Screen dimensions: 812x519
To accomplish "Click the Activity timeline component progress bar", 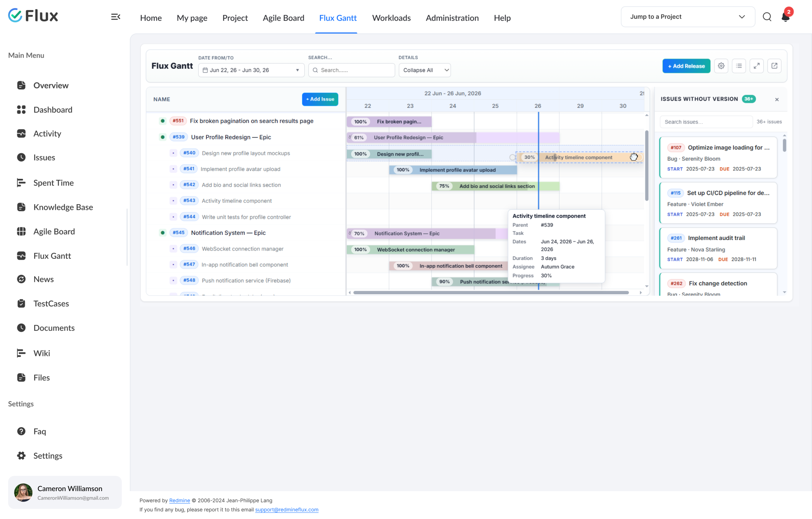I will [579, 157].
